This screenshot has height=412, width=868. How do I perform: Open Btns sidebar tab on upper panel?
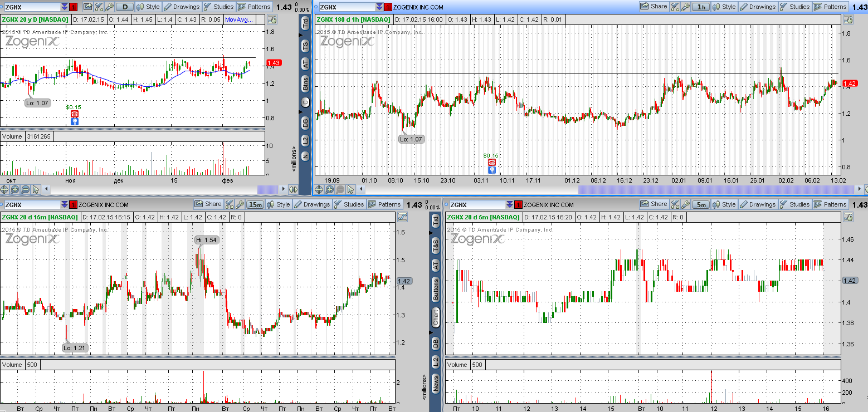pos(305,85)
